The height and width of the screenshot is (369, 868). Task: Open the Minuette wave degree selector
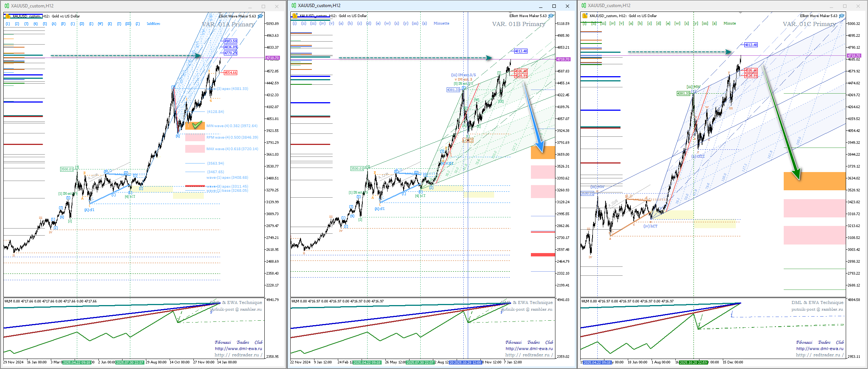coord(441,23)
